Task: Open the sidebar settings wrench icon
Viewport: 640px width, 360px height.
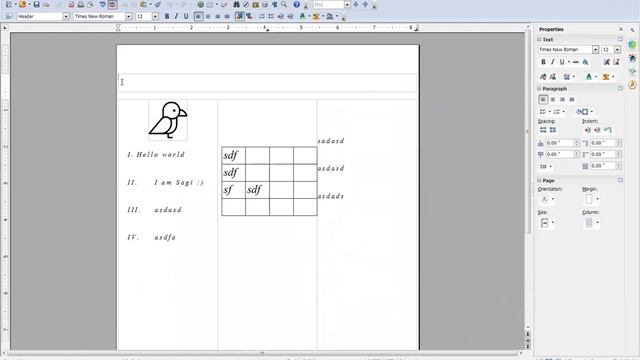Action: [x=632, y=30]
